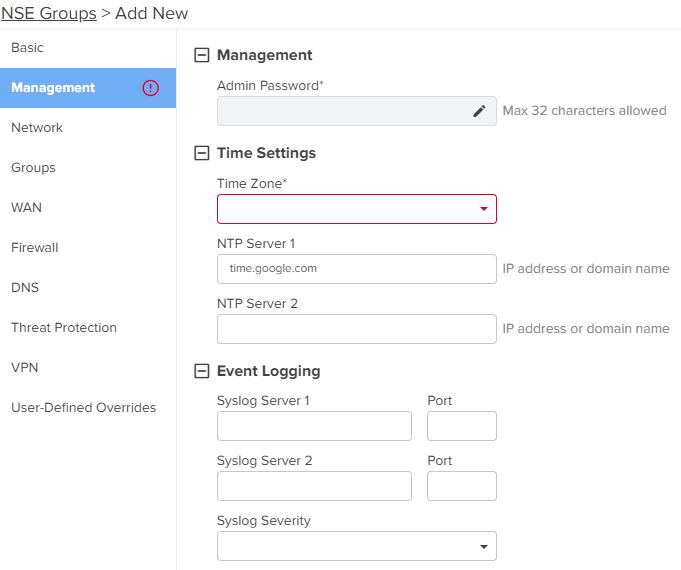Collapse the Event Logging section

(202, 371)
